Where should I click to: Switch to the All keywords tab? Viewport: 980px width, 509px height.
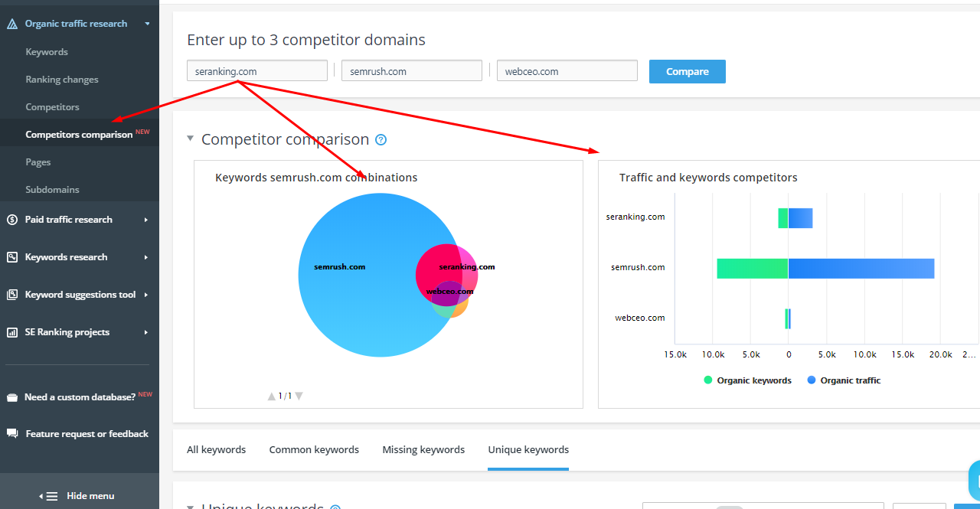[x=217, y=449]
